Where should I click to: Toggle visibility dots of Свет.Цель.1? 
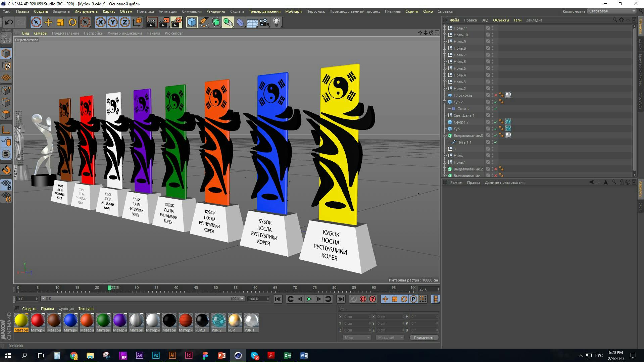(x=492, y=115)
